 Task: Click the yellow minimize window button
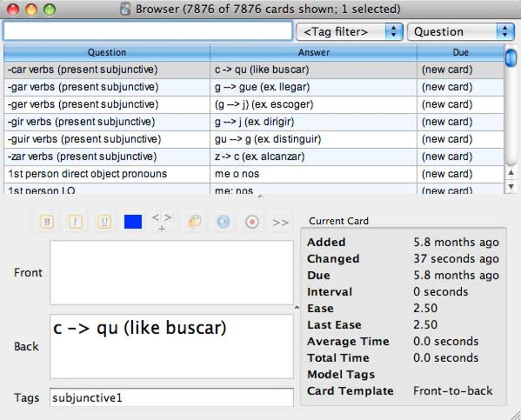[31, 9]
